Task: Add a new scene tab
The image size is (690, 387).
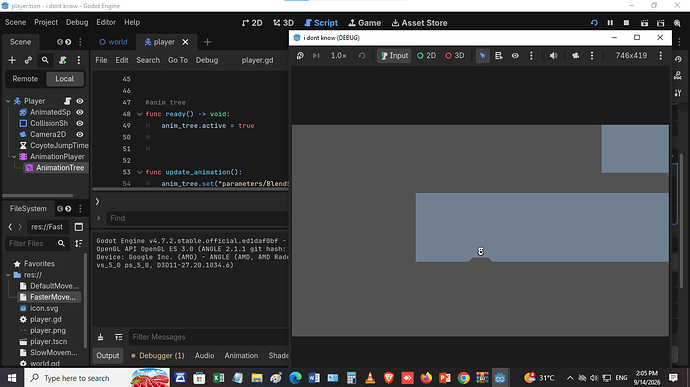Action: pos(207,42)
